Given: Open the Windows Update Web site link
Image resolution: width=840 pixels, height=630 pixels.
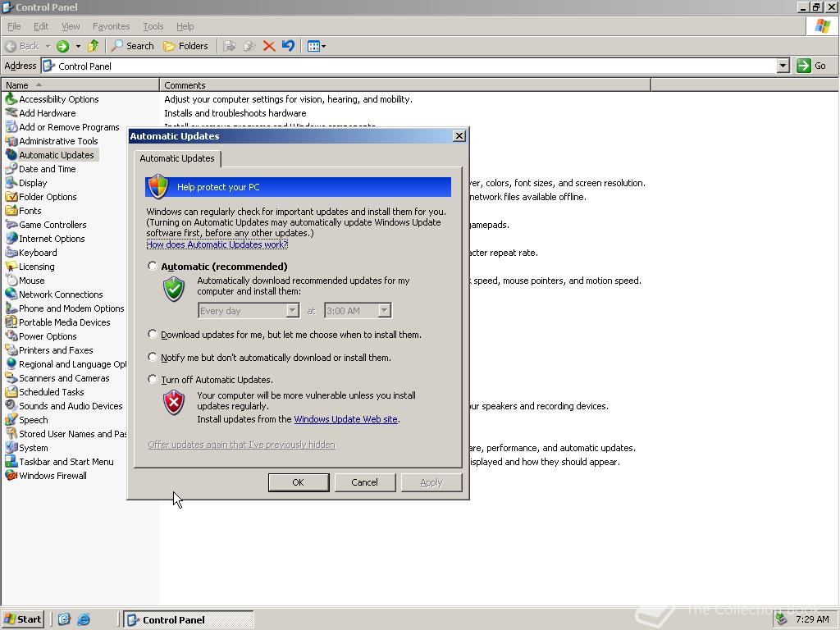Looking at the screenshot, I should coord(345,419).
